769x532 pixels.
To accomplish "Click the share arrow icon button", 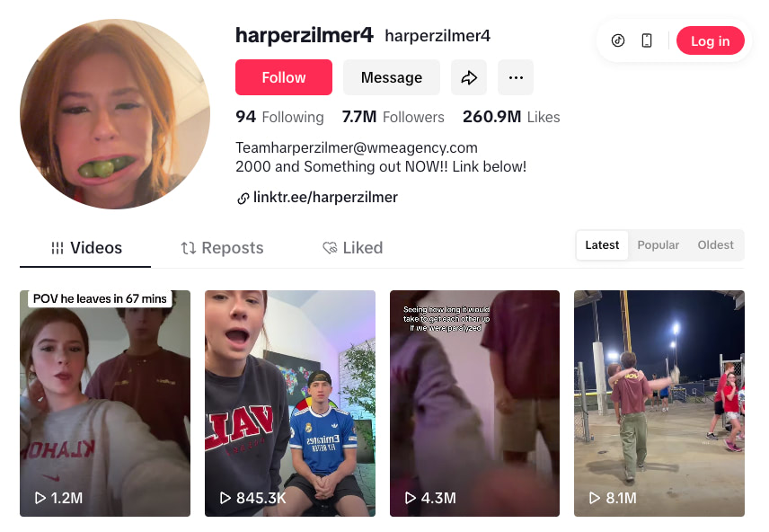I will (469, 77).
